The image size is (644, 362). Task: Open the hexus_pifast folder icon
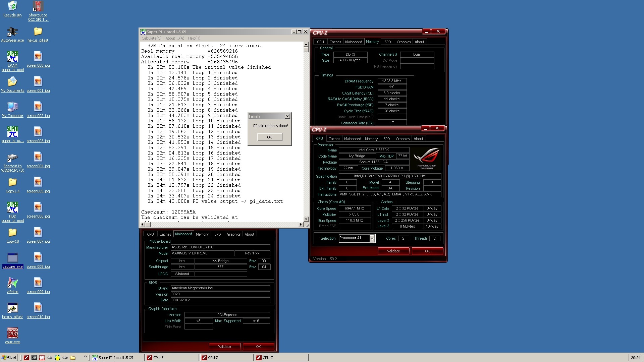pos(38,32)
